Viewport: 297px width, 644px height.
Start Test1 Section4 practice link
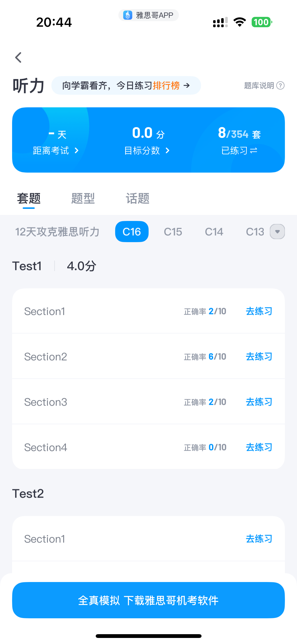point(259,447)
